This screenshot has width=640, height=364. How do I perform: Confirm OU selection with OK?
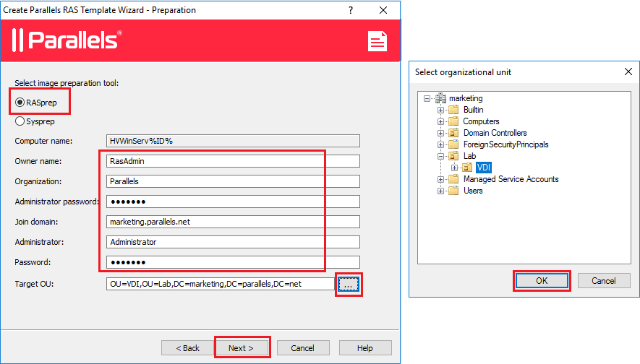(542, 281)
